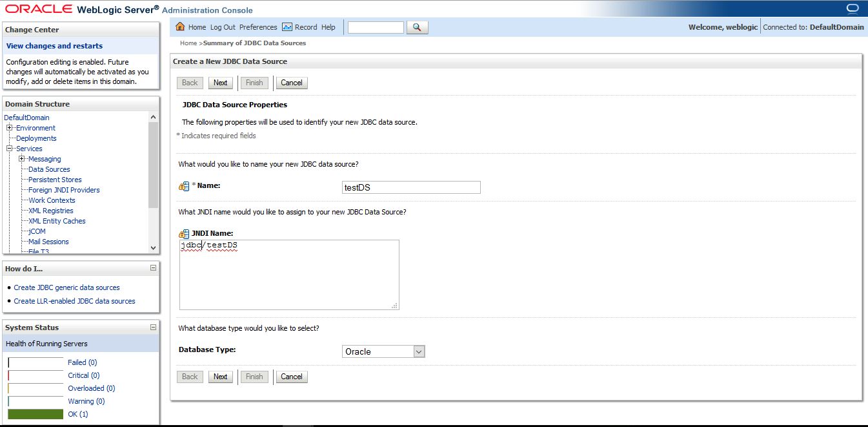Click the Name field containing testDS
This screenshot has height=427, width=868.
pyautogui.click(x=411, y=187)
